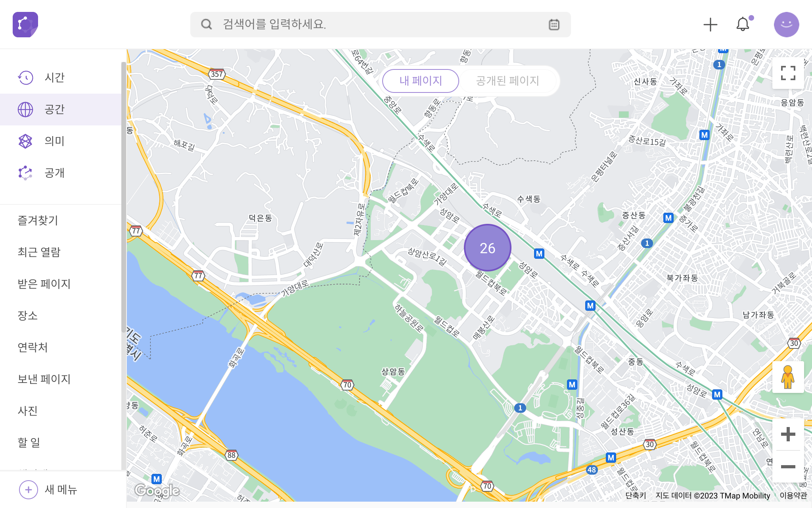Open the smiley profile avatar

point(786,25)
